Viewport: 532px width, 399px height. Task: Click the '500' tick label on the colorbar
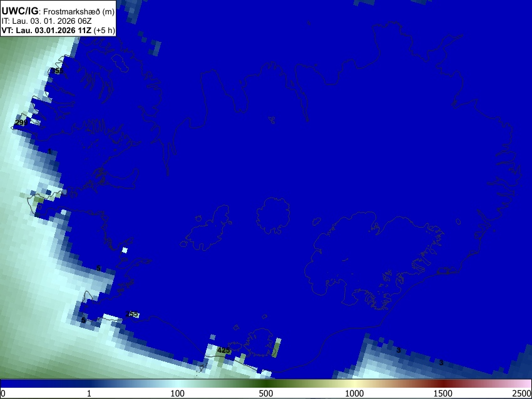coord(265,393)
